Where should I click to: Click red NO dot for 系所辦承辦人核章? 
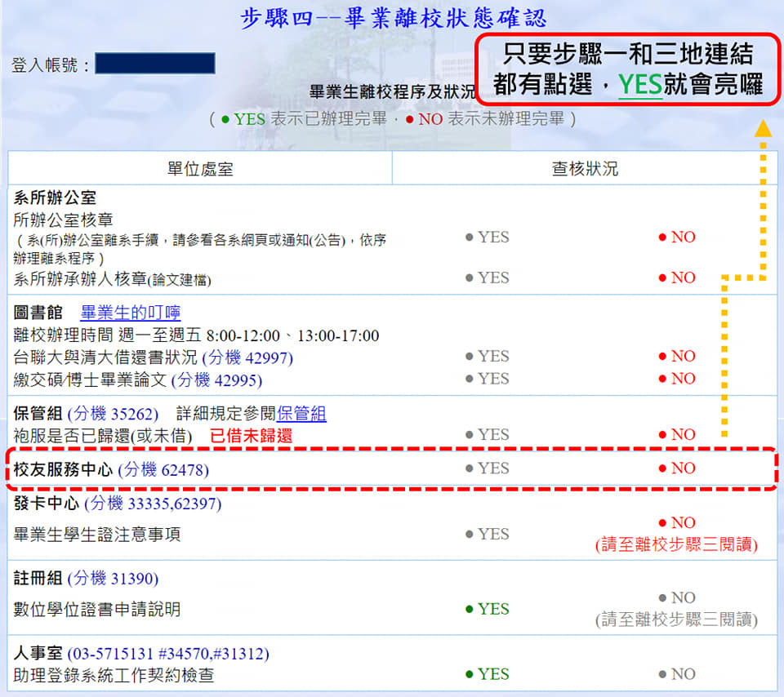click(662, 278)
